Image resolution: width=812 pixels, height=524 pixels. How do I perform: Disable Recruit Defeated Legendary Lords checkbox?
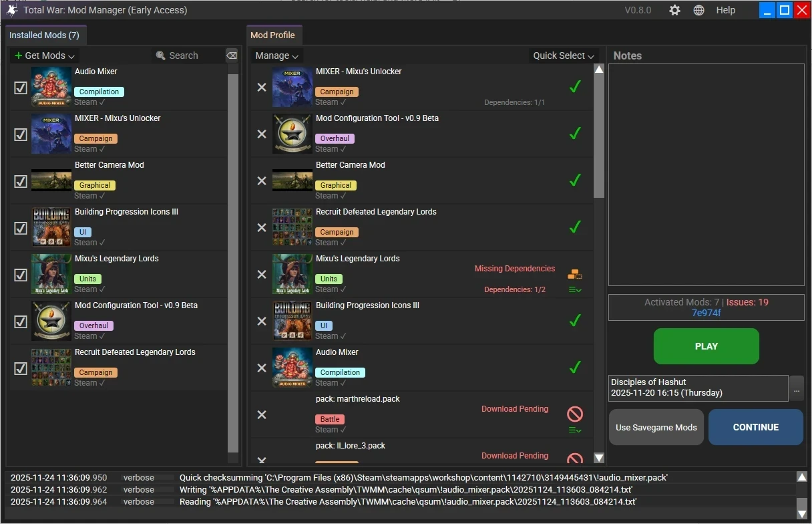[21, 368]
